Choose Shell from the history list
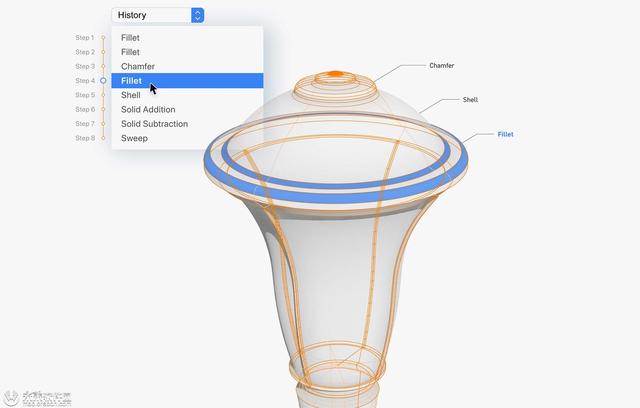Image resolution: width=640 pixels, height=408 pixels. pyautogui.click(x=187, y=95)
